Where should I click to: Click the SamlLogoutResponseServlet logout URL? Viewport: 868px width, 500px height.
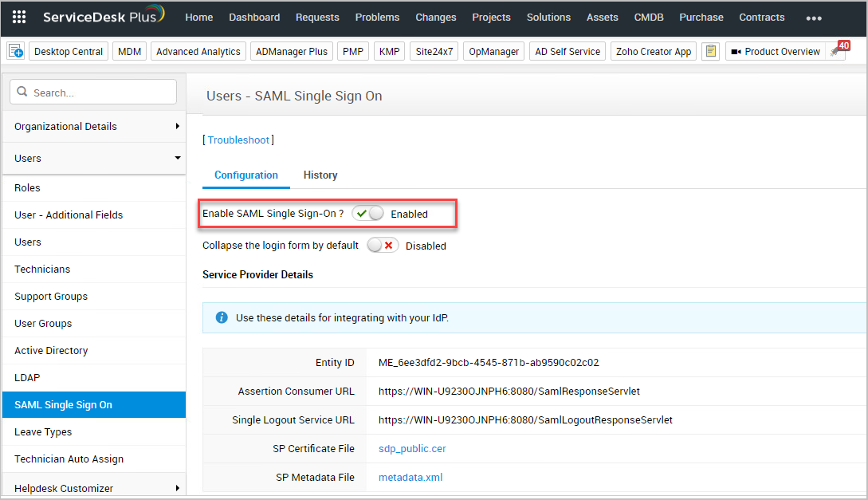(x=525, y=420)
